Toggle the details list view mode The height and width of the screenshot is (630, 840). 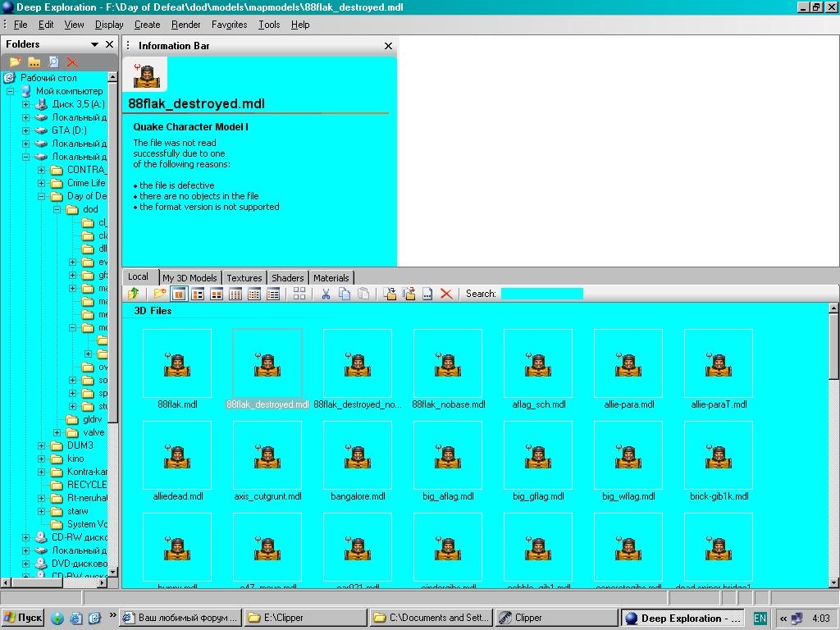(273, 294)
